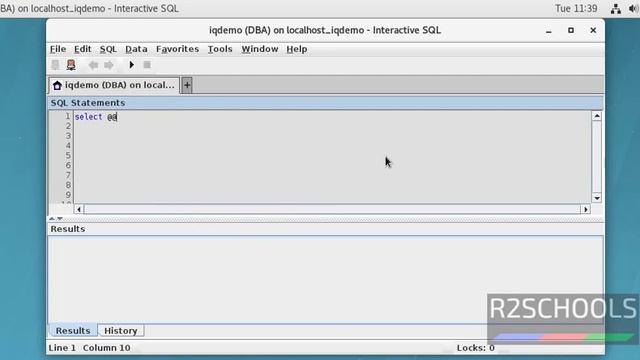Click the SQL editor scroll down arrow
The image size is (640, 360).
597,198
